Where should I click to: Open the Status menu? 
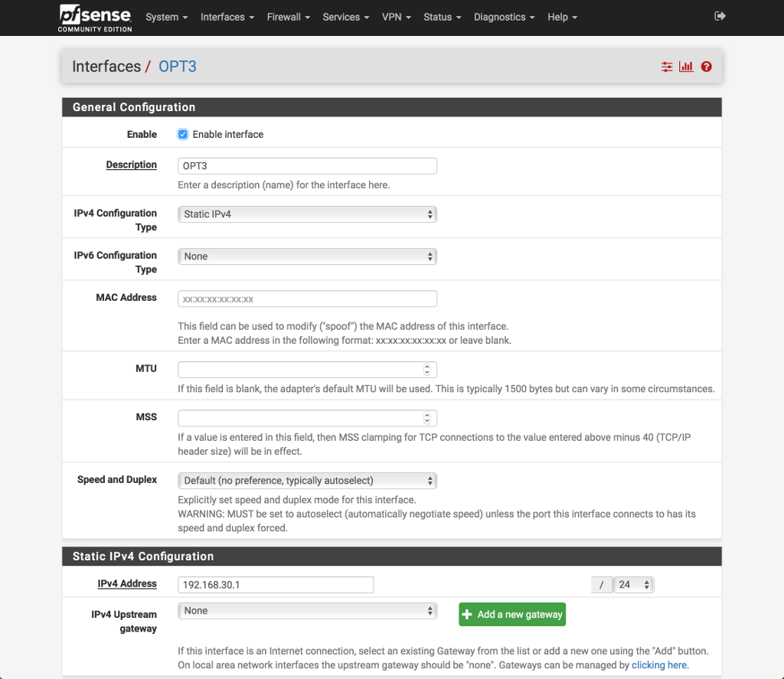point(442,17)
